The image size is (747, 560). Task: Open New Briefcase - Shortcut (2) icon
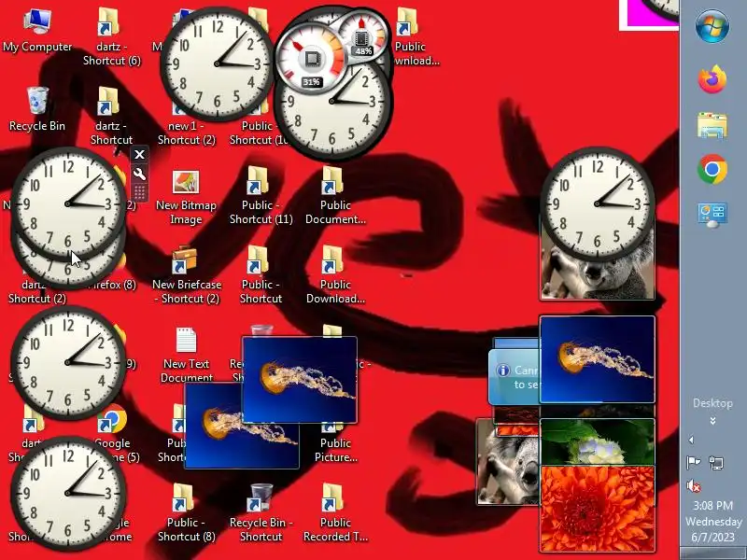(186, 275)
